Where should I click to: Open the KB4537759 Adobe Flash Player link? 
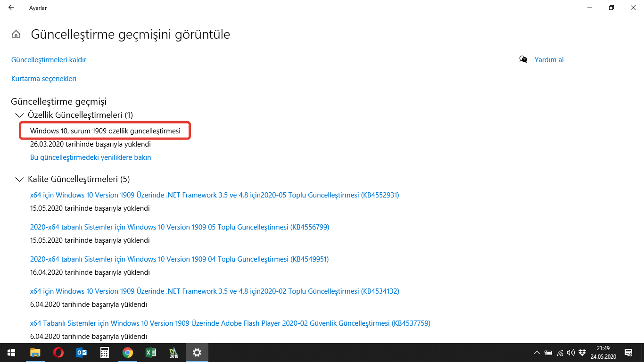(230, 323)
